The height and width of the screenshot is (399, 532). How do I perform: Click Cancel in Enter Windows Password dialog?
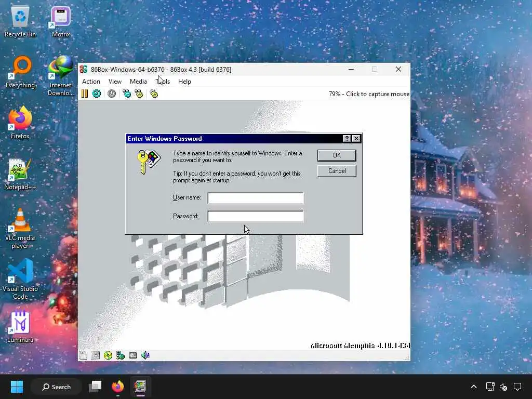point(337,170)
